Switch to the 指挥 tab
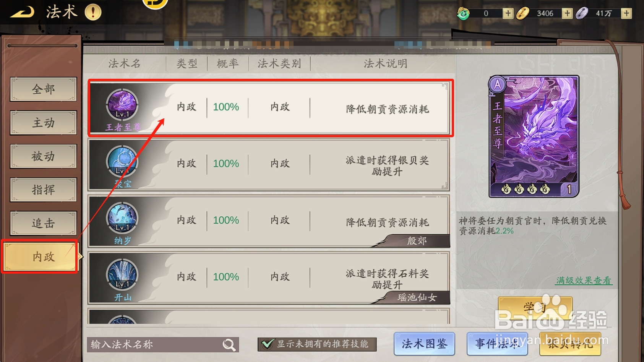The height and width of the screenshot is (362, 644). tap(43, 190)
